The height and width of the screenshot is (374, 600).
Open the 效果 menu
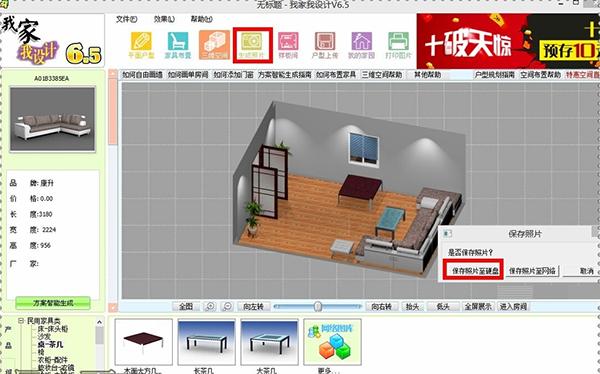click(x=164, y=19)
